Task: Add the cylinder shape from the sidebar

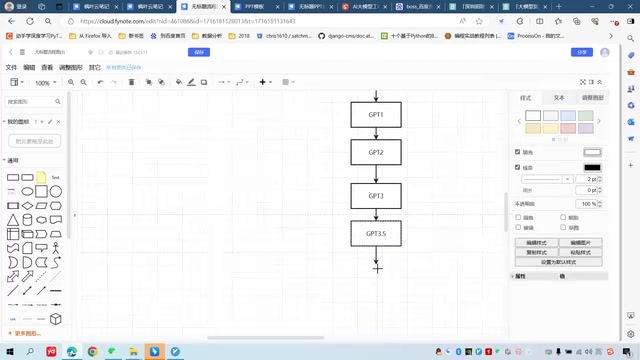Action: coord(27,220)
